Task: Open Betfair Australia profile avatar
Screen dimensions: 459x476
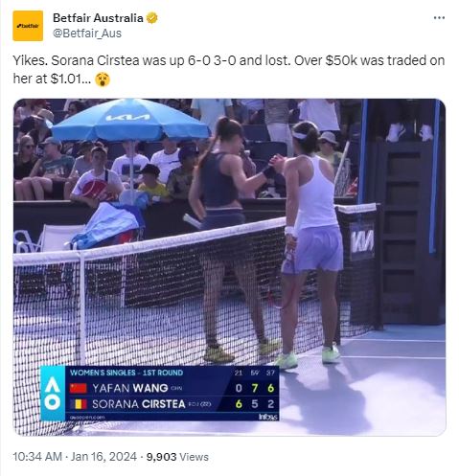Action: point(28,26)
